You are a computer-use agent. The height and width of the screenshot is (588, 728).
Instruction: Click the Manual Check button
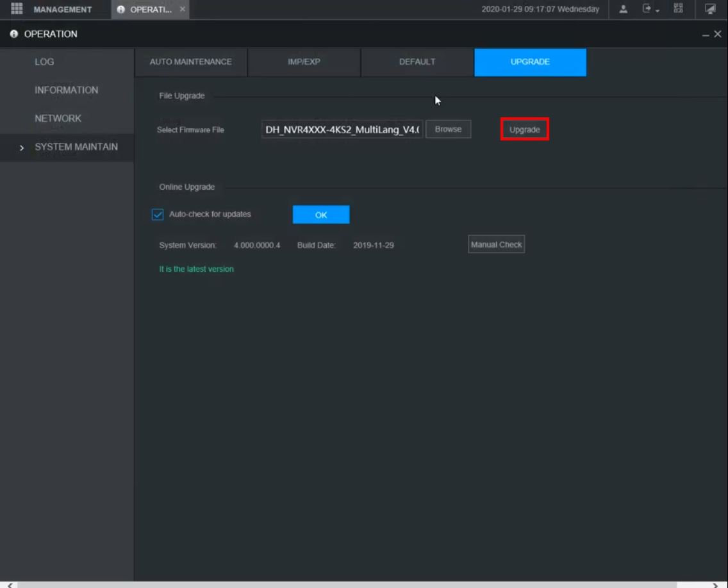pos(496,245)
